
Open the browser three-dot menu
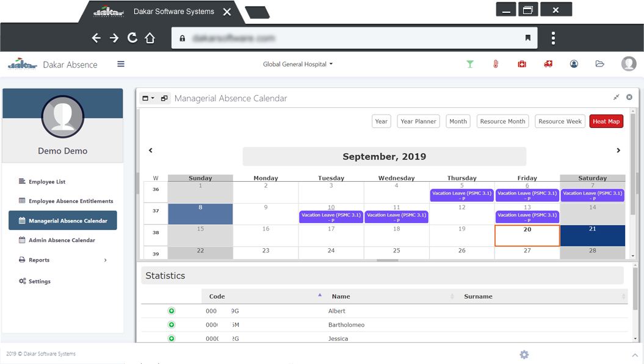tap(553, 38)
